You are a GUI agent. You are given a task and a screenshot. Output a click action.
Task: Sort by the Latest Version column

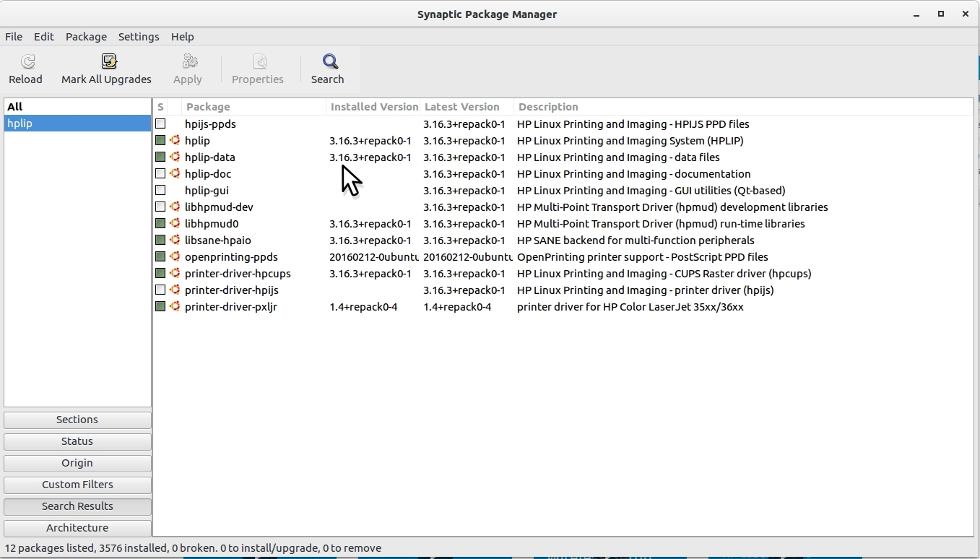[467, 107]
